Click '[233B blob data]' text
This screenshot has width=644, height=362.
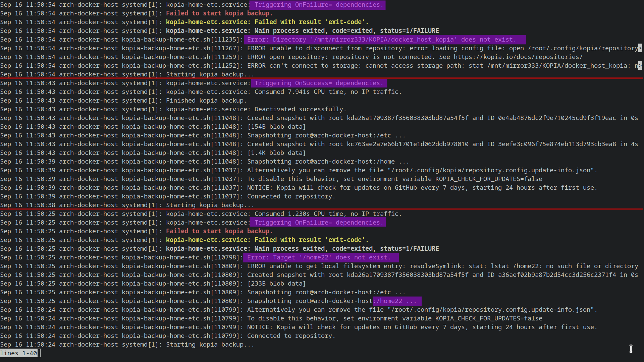coord(276,284)
